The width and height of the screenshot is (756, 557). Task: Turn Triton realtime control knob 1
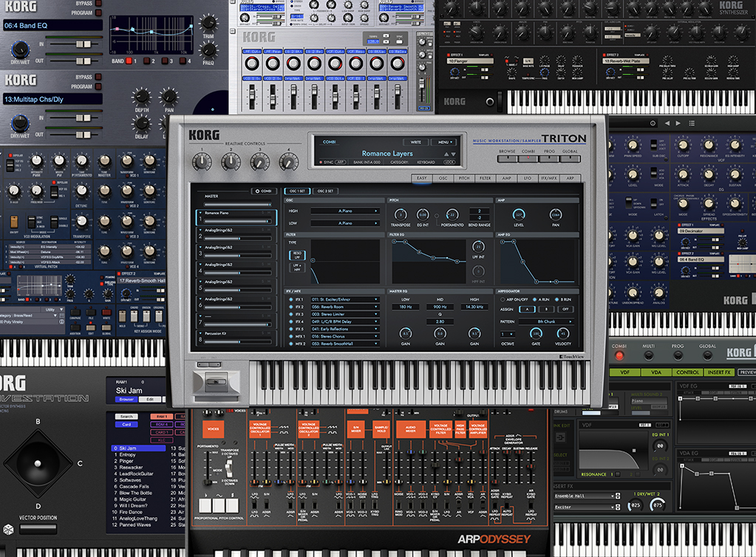pyautogui.click(x=202, y=162)
